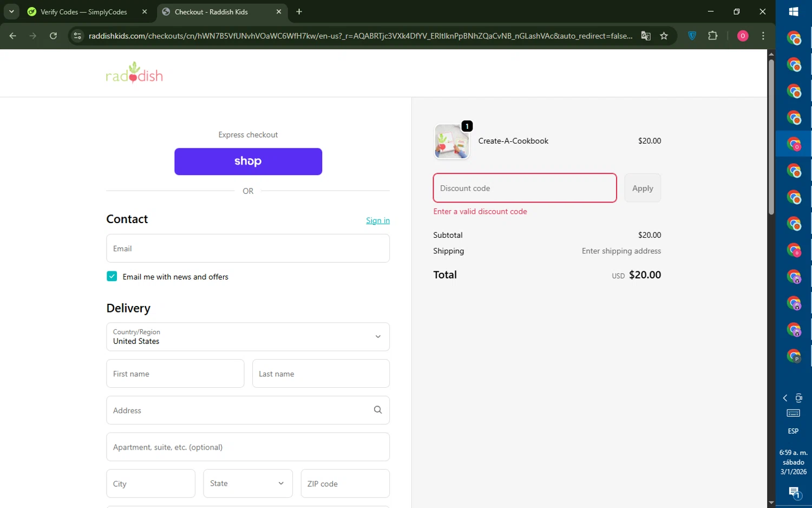
Task: View site information icon in address bar
Action: pyautogui.click(x=77, y=36)
